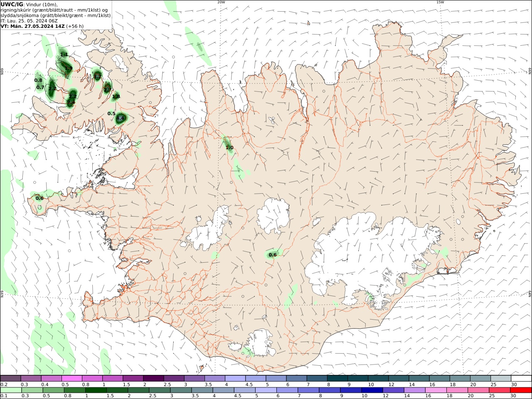Click the 30 label in the top legend row

coord(514,384)
